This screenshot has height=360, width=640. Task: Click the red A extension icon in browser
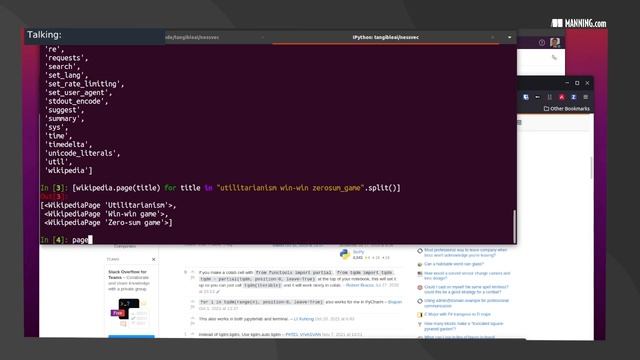562,97
